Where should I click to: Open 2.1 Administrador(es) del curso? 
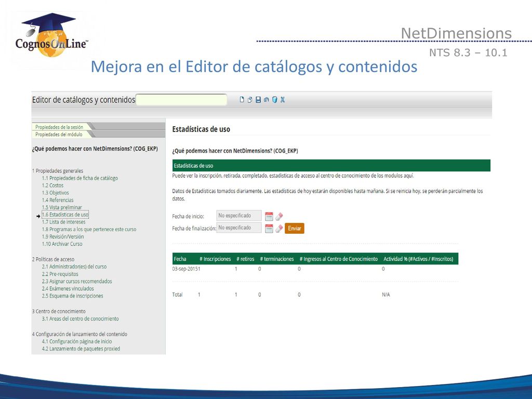(74, 267)
